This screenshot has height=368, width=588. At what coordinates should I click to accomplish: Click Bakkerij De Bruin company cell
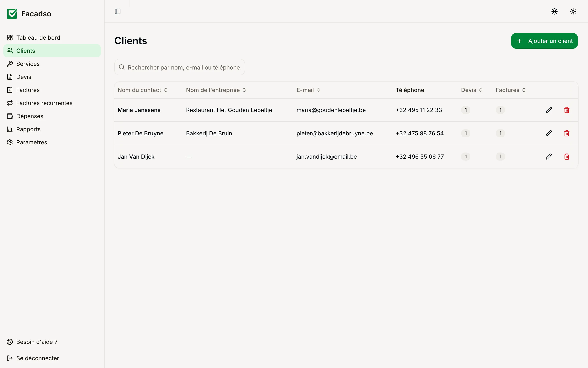(209, 133)
